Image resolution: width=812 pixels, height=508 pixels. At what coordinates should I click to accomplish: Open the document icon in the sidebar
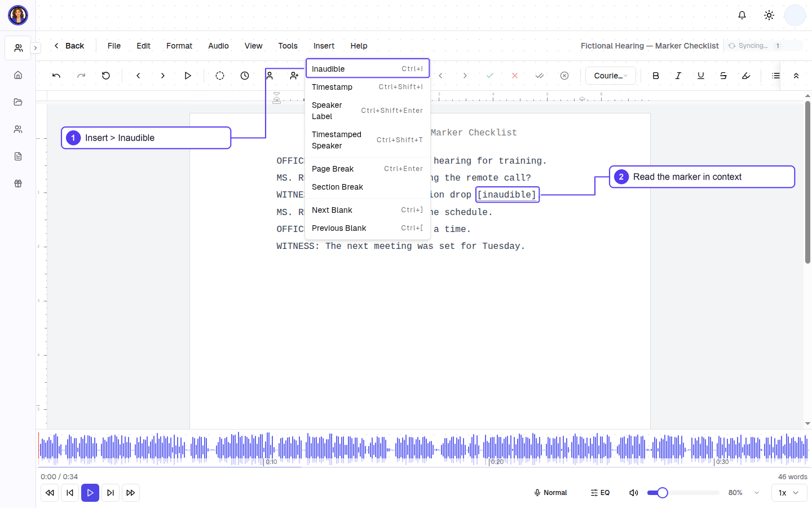[18, 156]
